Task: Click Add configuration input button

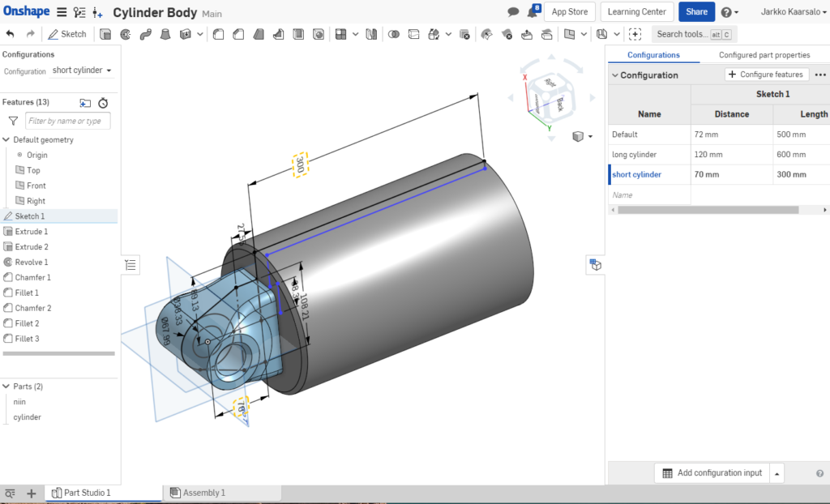Action: pos(712,473)
